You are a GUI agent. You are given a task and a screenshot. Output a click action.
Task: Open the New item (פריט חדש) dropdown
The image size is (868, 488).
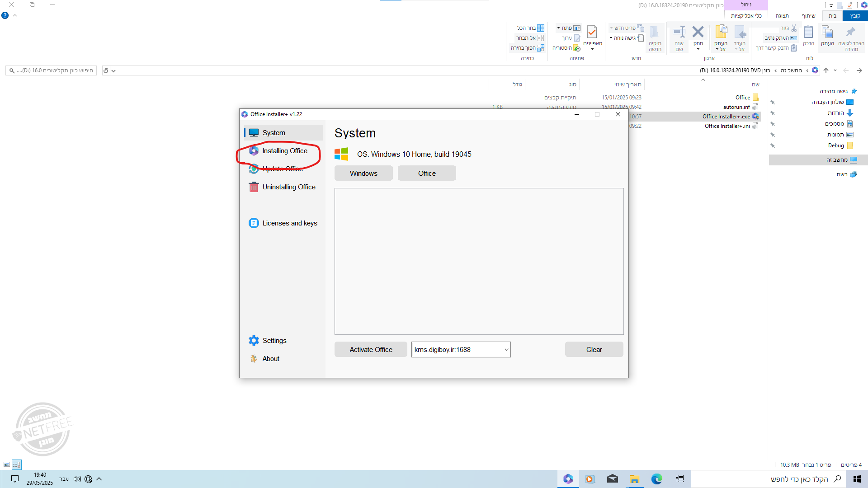pos(627,28)
